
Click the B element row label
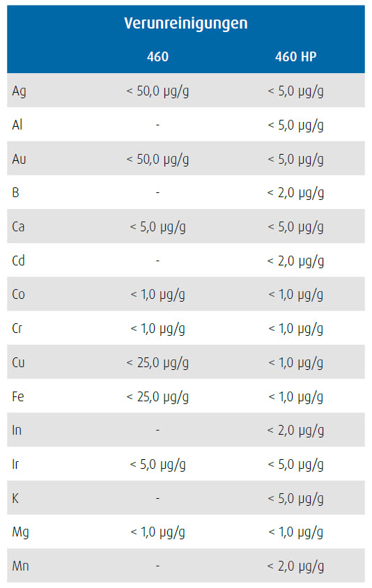(x=15, y=192)
